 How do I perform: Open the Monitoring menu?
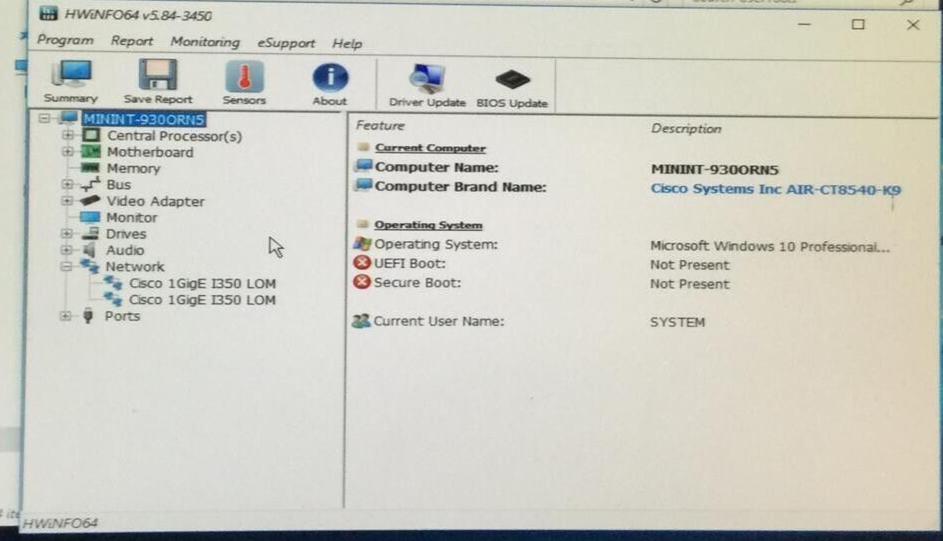(205, 42)
